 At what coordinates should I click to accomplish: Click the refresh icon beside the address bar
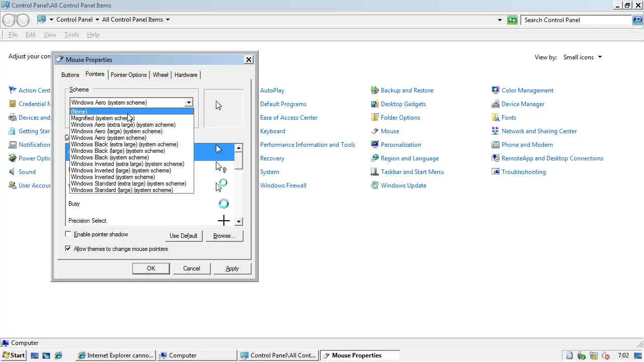pos(512,20)
